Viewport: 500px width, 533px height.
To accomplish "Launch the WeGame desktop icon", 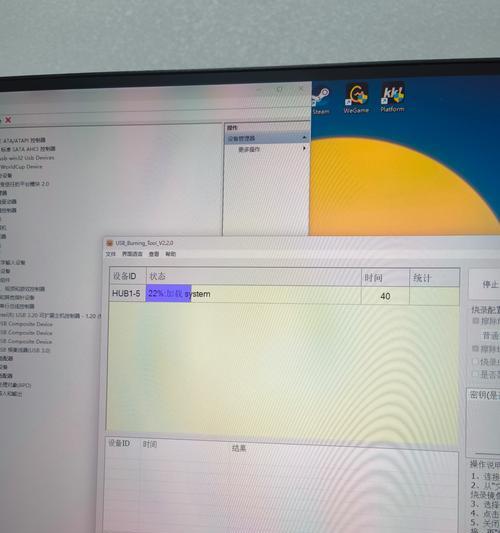I will tap(356, 98).
